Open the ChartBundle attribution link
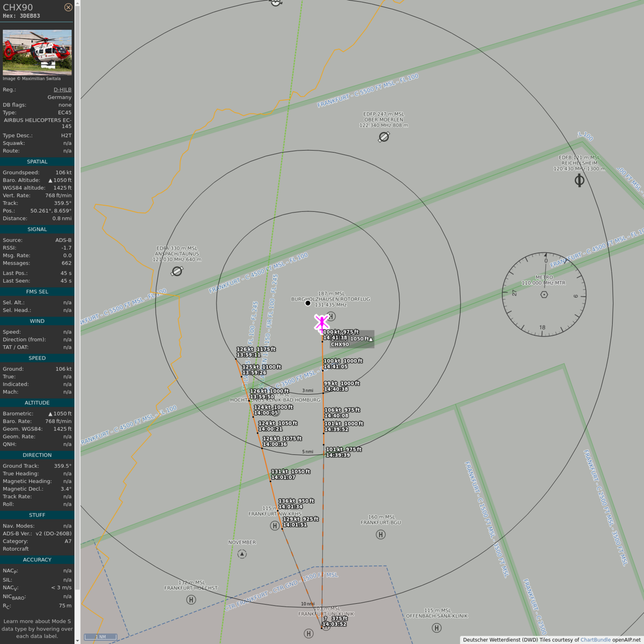Image resolution: width=644 pixels, height=644 pixels. pyautogui.click(x=595, y=640)
